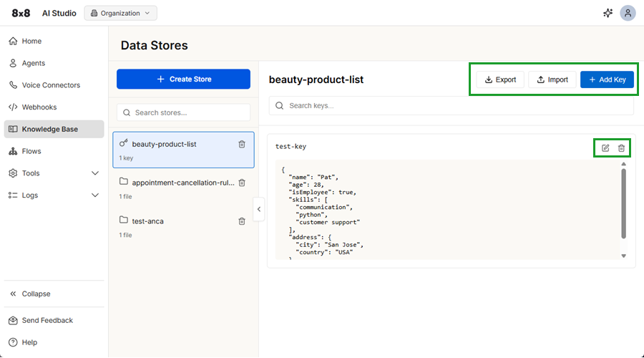Click the "customer support" skill line
This screenshot has width=644, height=358.
pos(328,223)
